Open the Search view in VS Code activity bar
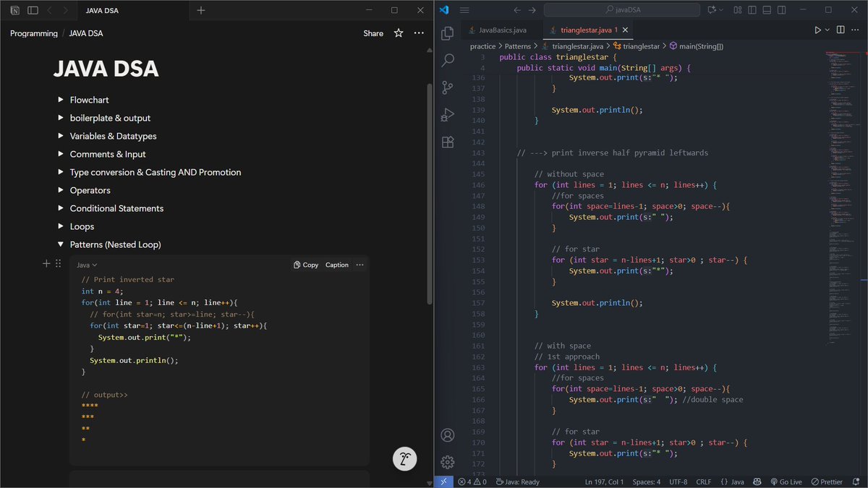Screen dimensions: 868x488 [448, 60]
